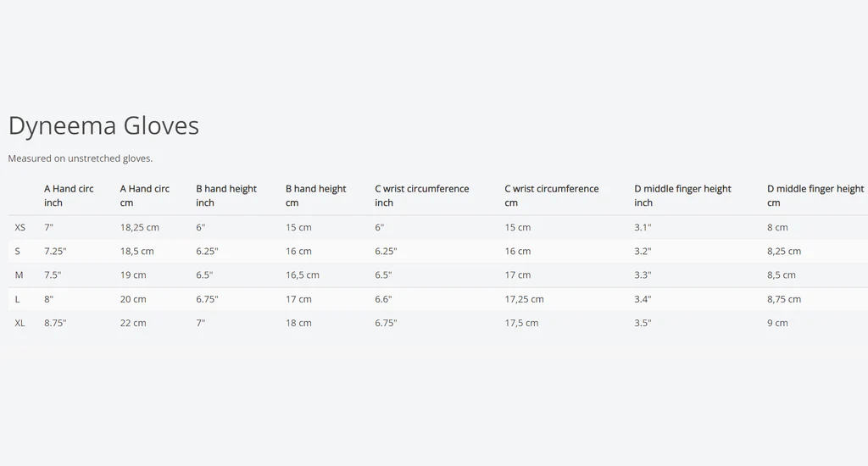Select the XS size row label
The width and height of the screenshot is (868, 466).
[x=20, y=227]
